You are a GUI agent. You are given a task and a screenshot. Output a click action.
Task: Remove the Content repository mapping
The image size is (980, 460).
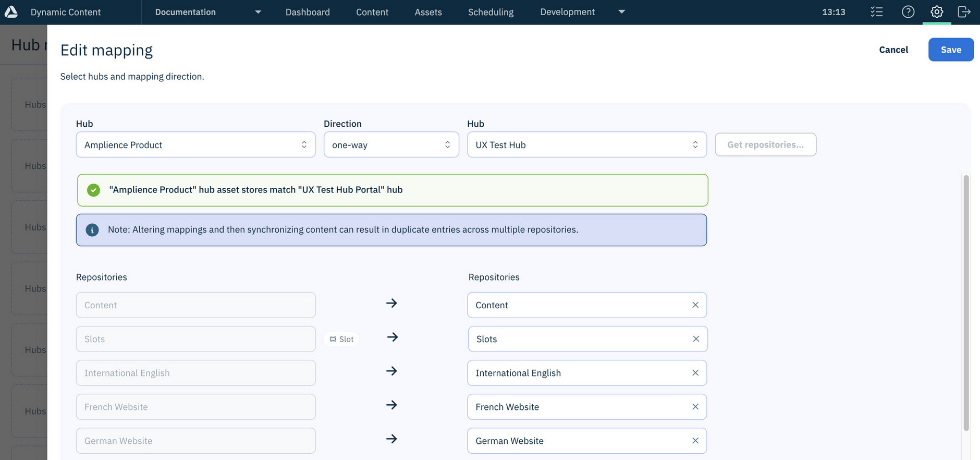695,305
